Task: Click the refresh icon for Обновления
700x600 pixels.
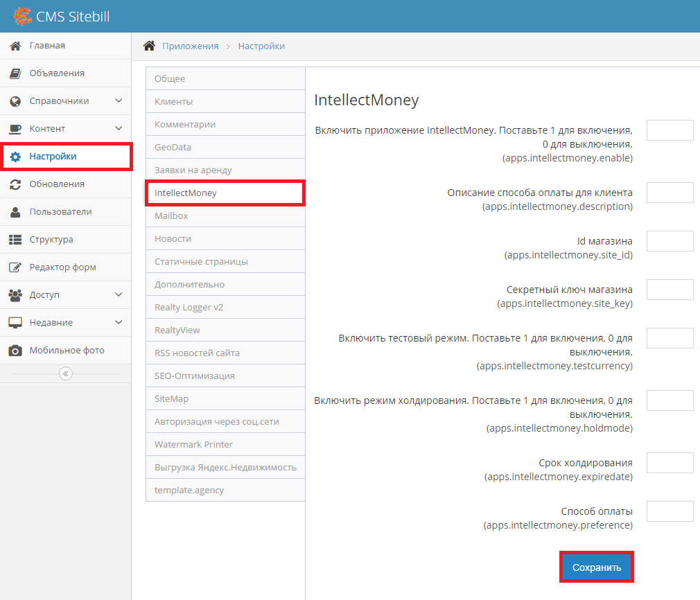Action: (15, 184)
